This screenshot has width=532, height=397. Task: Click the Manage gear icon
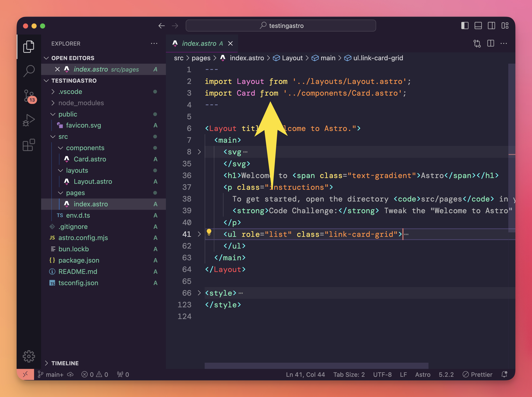coord(29,356)
